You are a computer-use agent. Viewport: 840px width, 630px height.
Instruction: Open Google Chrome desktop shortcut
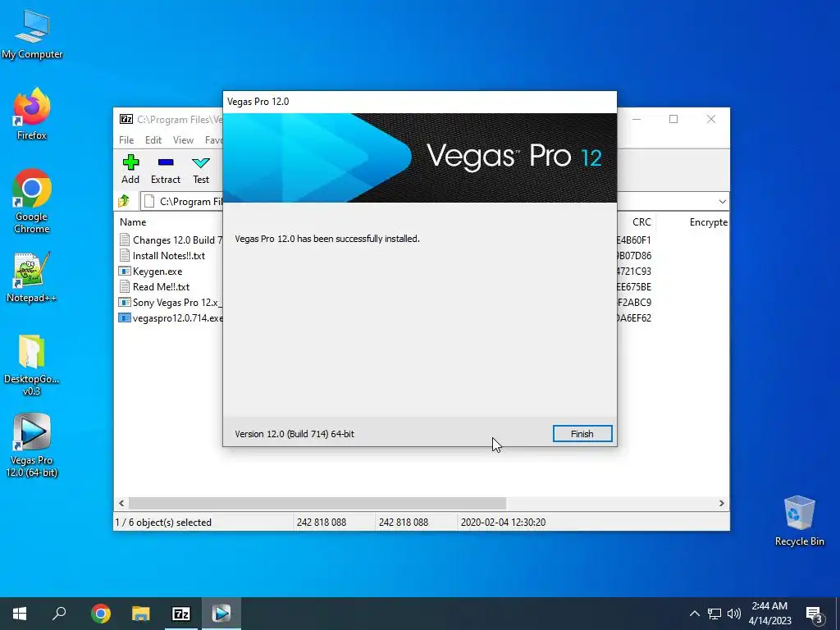coord(32,202)
